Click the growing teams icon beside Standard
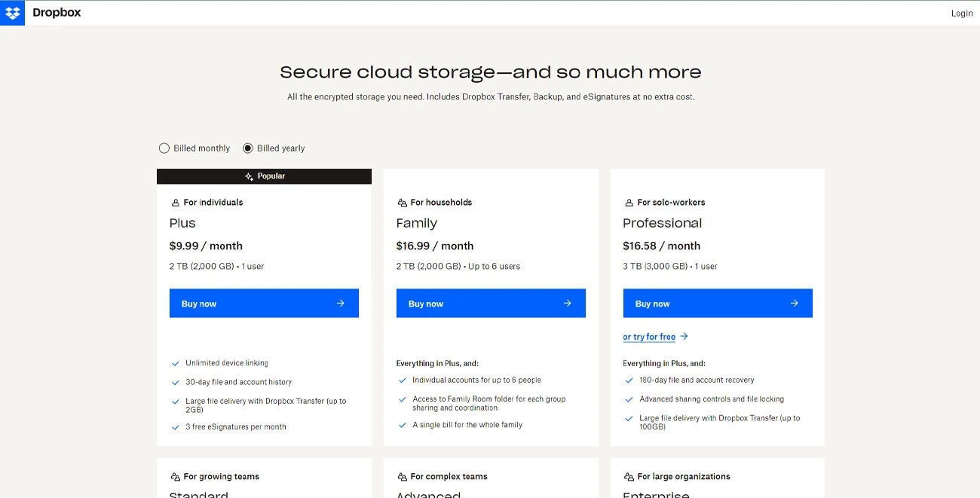The width and height of the screenshot is (980, 498). click(x=174, y=476)
